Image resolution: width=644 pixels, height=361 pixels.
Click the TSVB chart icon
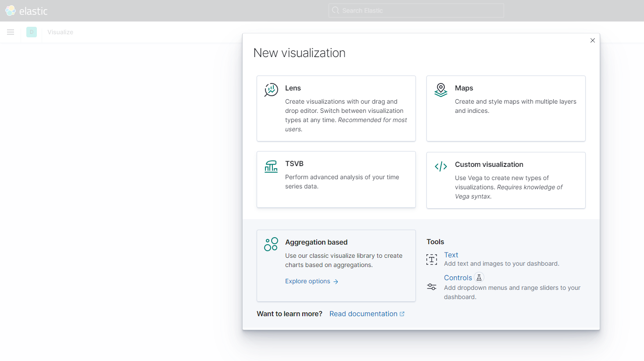pyautogui.click(x=271, y=166)
